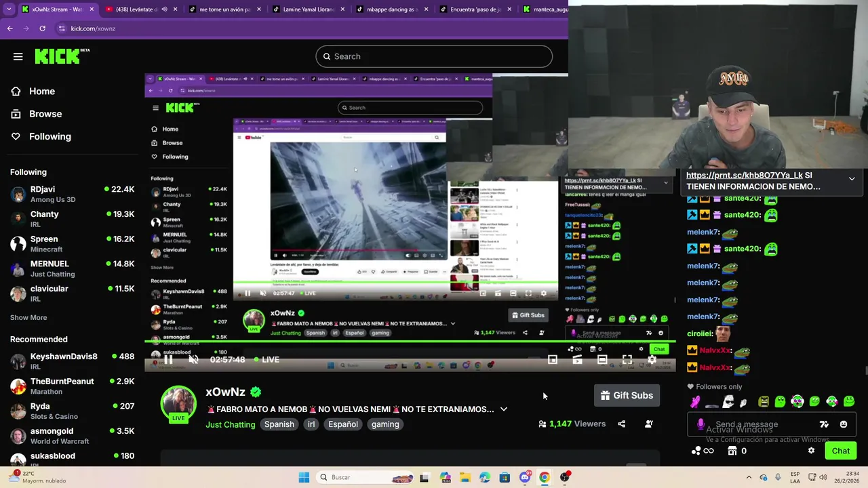Viewport: 868px width, 488px height.
Task: Open xOwNz channel avatar
Action: click(x=178, y=404)
